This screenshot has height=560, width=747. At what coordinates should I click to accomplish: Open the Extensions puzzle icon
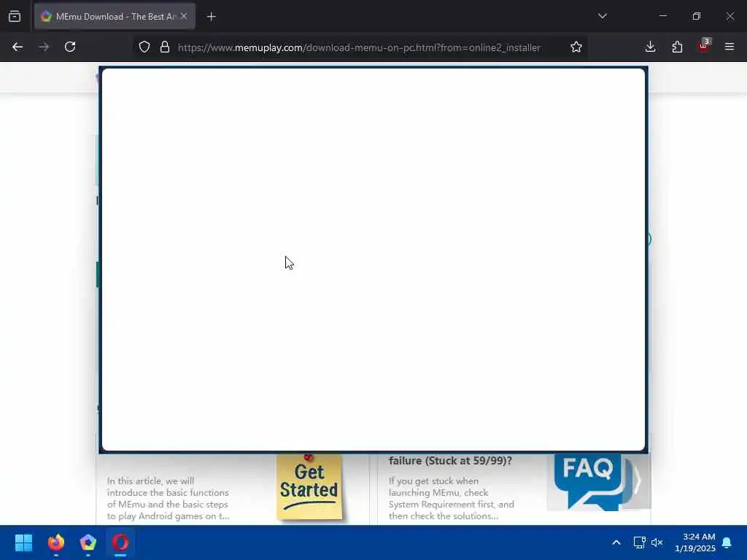(677, 47)
